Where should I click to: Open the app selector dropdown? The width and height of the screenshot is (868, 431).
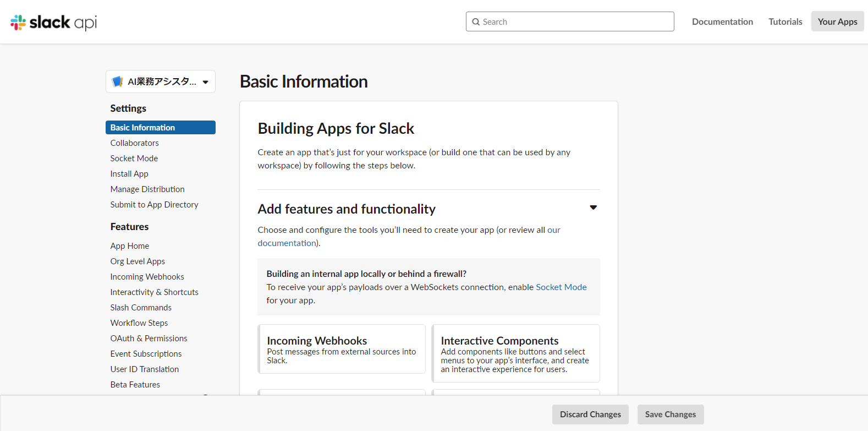[205, 82]
